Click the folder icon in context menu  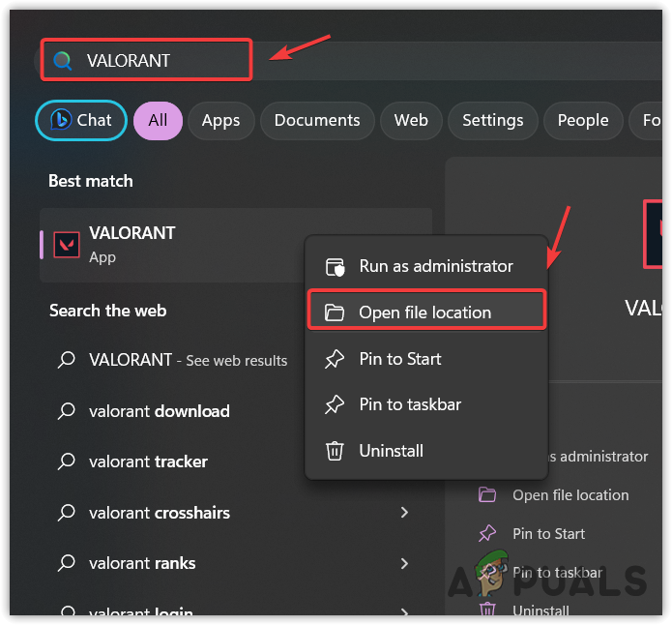pos(335,312)
